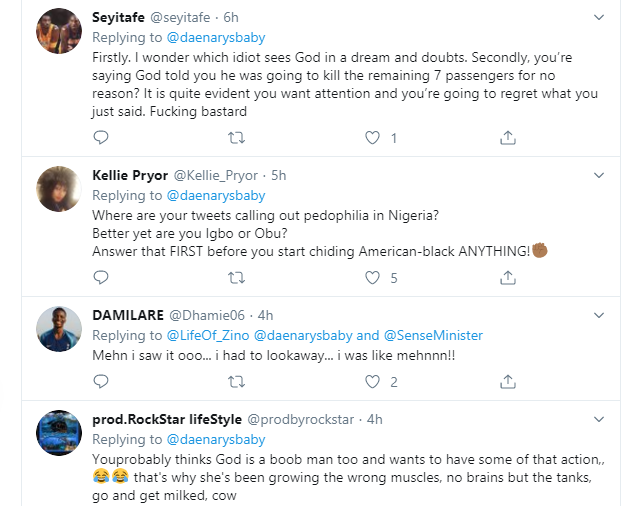This screenshot has width=621, height=506.
Task: Expand the menu chevron on Kellie Pryor's tweet
Action: 598,175
